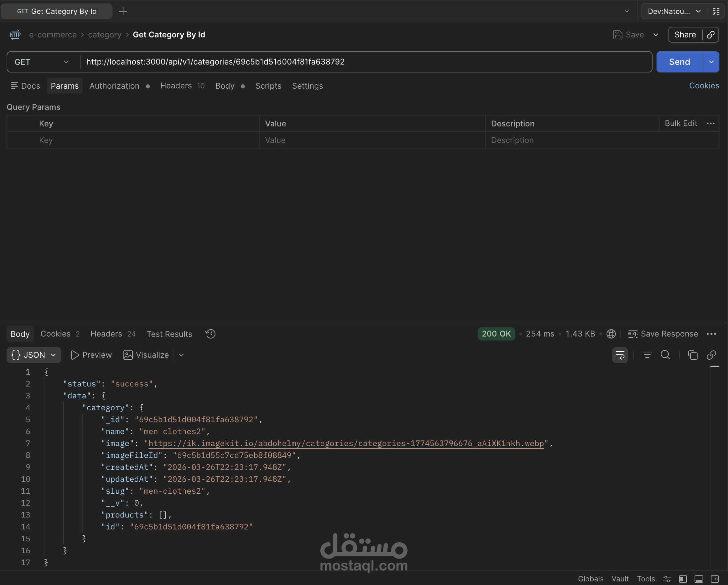Open the network globe icon info
Viewport: 728px width, 585px height.
(x=611, y=334)
